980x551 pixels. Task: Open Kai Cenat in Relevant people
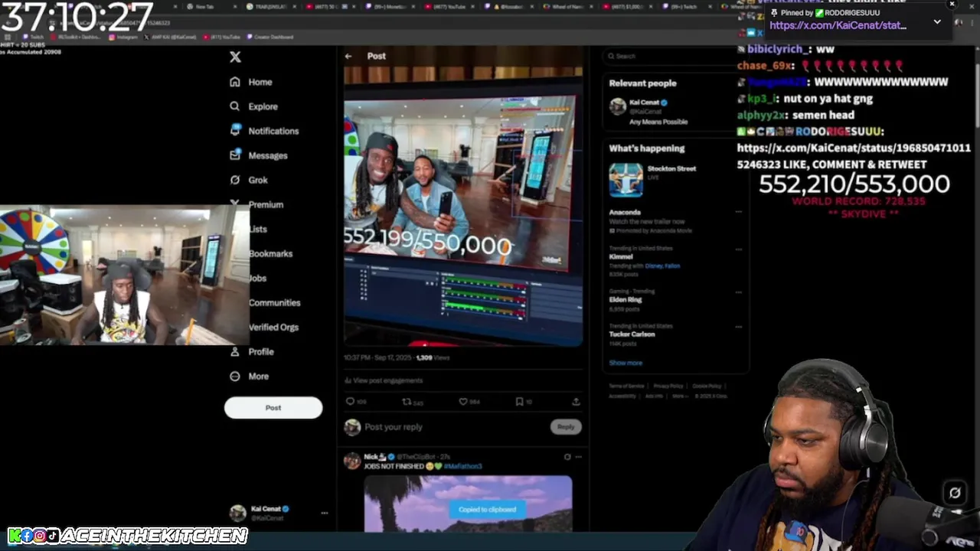644,103
